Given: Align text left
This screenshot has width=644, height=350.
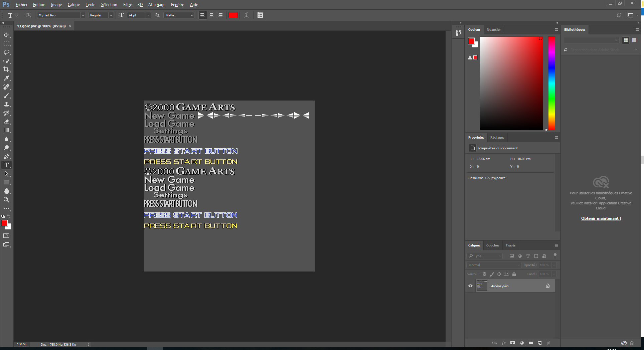Looking at the screenshot, I should pyautogui.click(x=202, y=15).
